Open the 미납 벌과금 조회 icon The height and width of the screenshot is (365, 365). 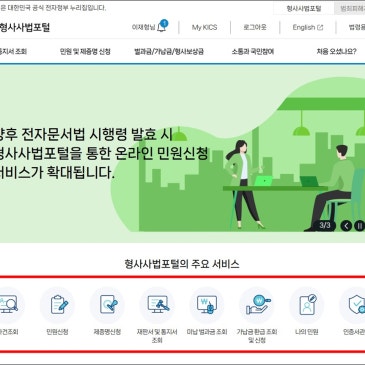pyautogui.click(x=207, y=305)
